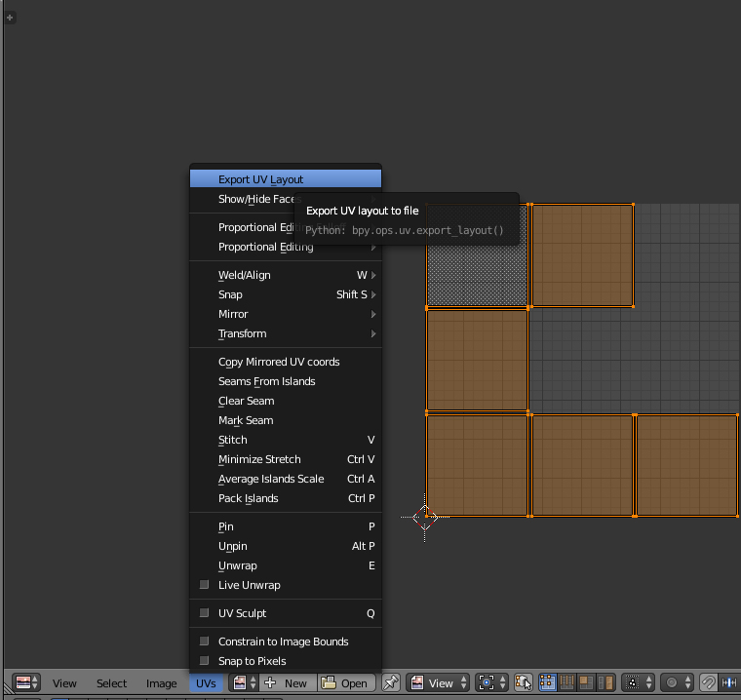741x700 pixels.
Task: Switch to vertex UV select mode
Action: [547, 683]
